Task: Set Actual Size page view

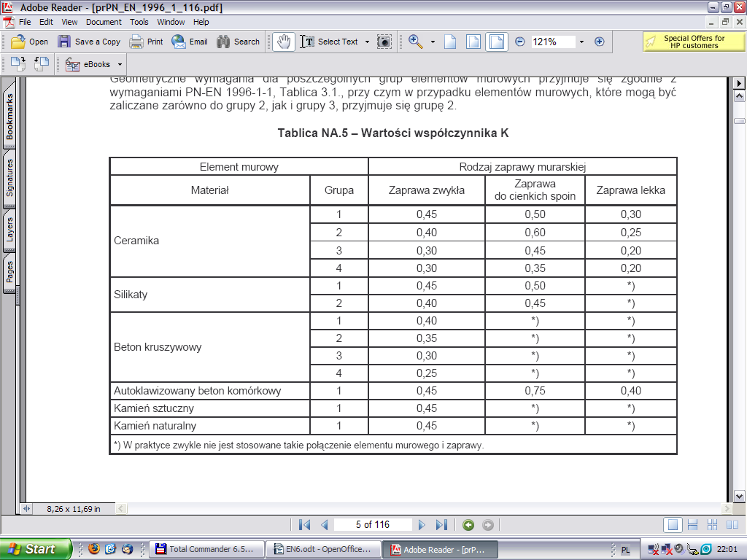Action: pos(450,42)
